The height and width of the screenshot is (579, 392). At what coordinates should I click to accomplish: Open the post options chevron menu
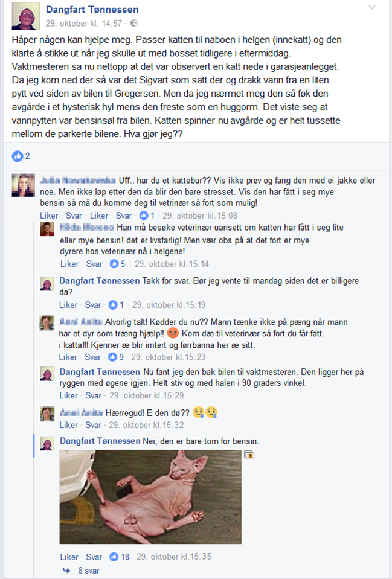(372, 7)
